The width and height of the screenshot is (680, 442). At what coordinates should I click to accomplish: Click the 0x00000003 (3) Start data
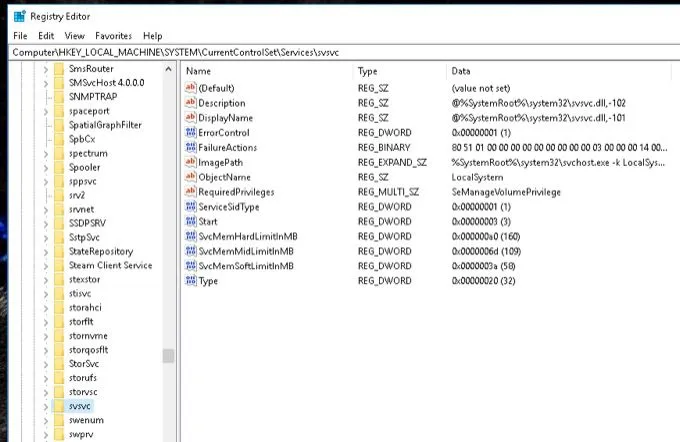(481, 222)
